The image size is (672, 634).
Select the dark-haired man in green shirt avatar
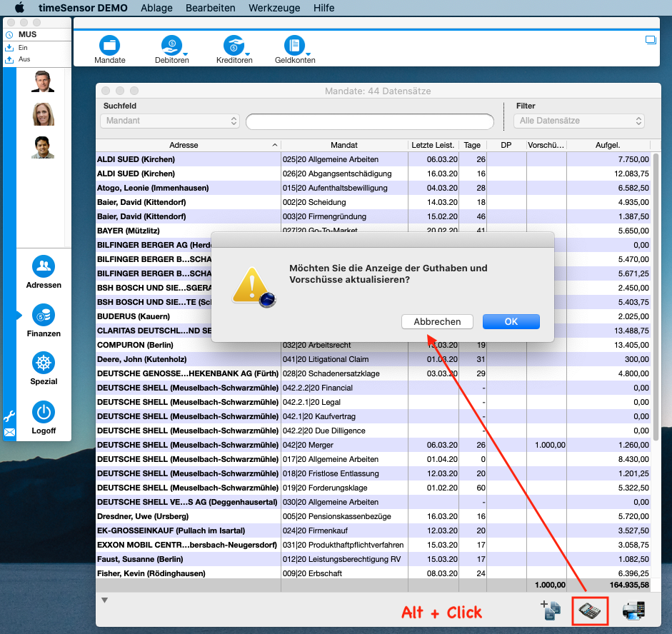43,147
